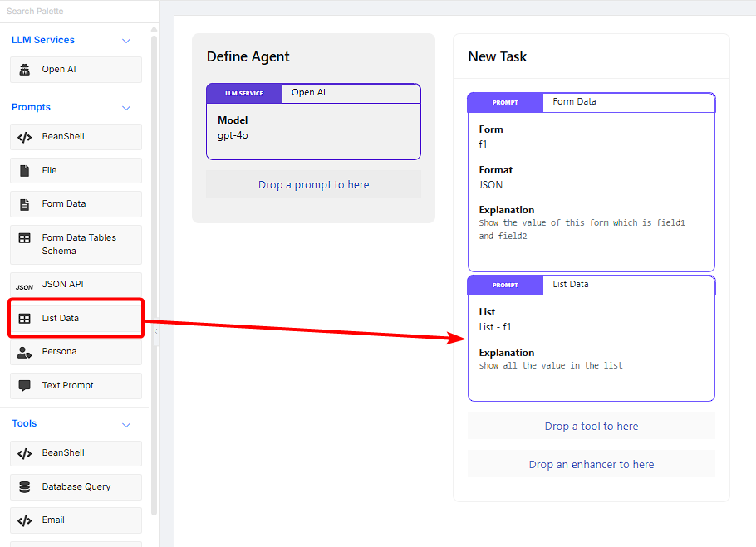Click the f1 form value
The width and height of the screenshot is (756, 547).
pyautogui.click(x=483, y=144)
